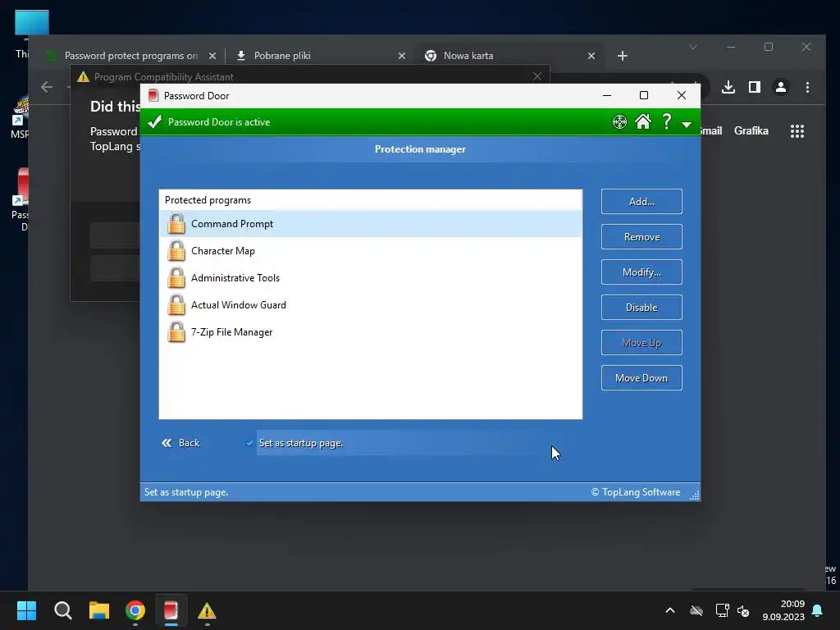Open the taskbar clock and date
Viewport: 840px width, 630px height.
click(783, 610)
